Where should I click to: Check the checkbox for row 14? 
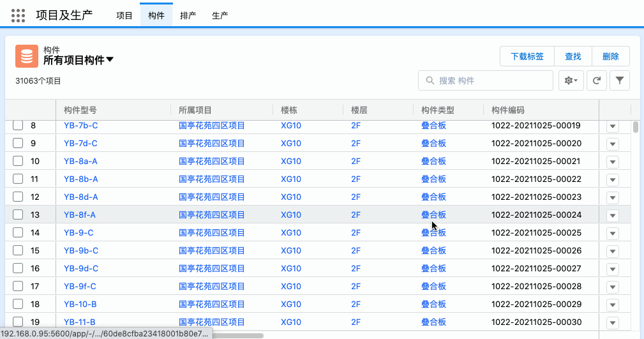click(x=18, y=232)
